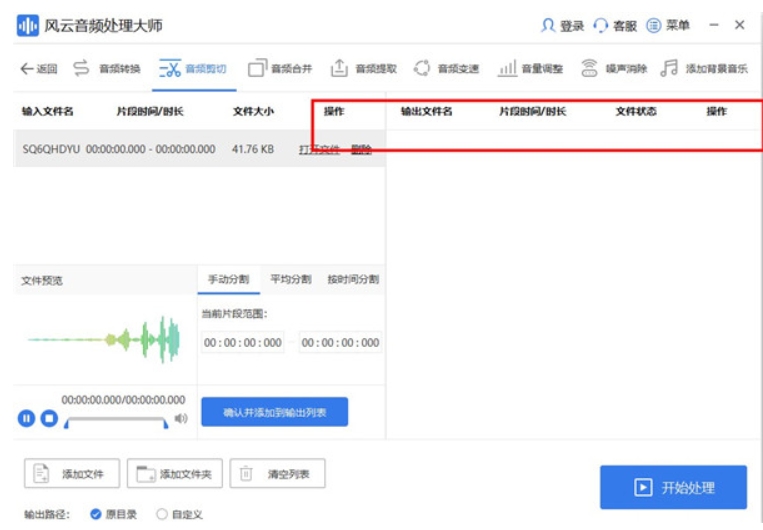Click the 输入文件名 column header

pyautogui.click(x=48, y=111)
